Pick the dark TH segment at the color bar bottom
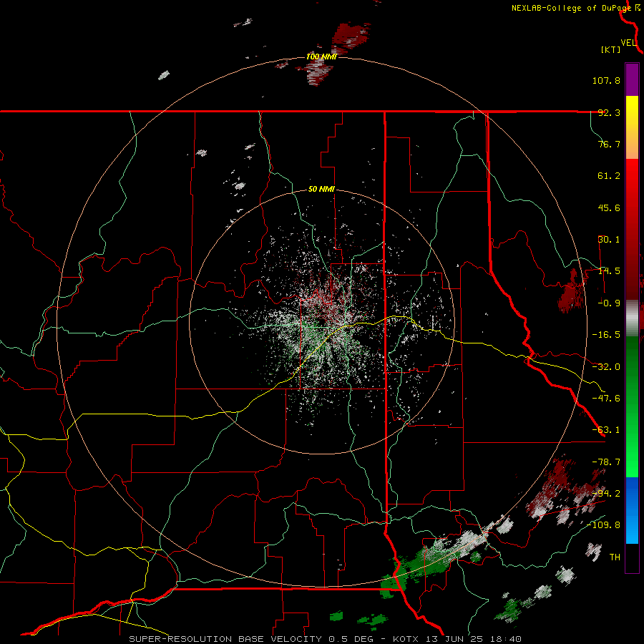This screenshot has width=644, height=644. pyautogui.click(x=632, y=558)
